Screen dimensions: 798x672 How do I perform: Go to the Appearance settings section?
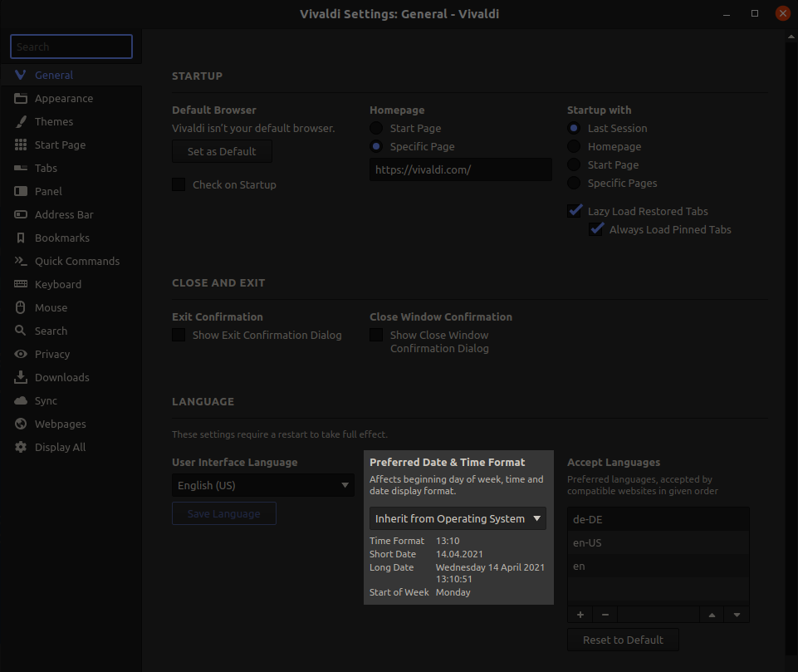(63, 99)
